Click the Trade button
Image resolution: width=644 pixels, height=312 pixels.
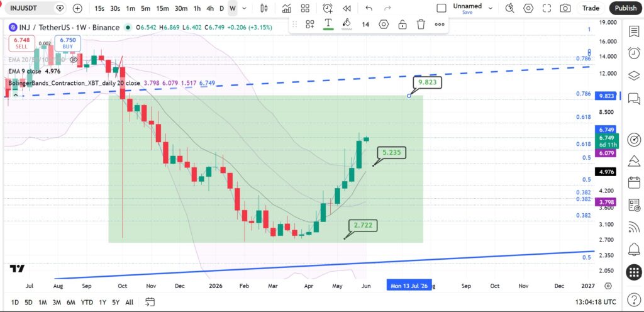(x=591, y=8)
